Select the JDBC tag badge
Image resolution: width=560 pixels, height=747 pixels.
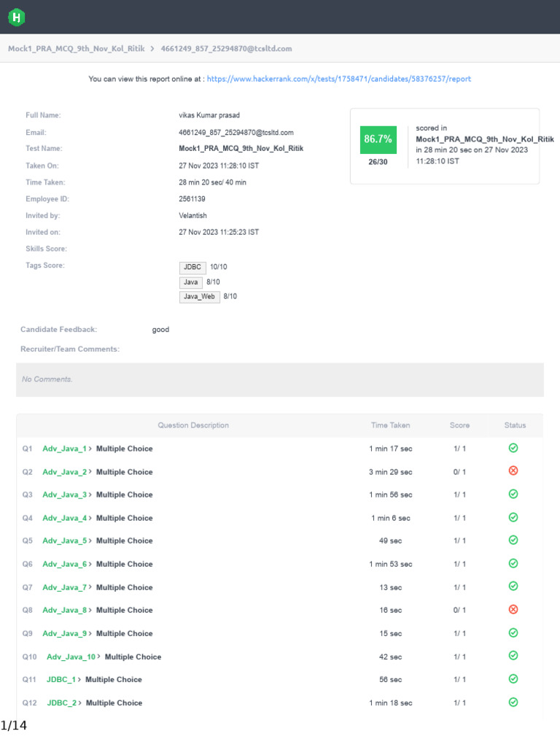click(x=192, y=267)
